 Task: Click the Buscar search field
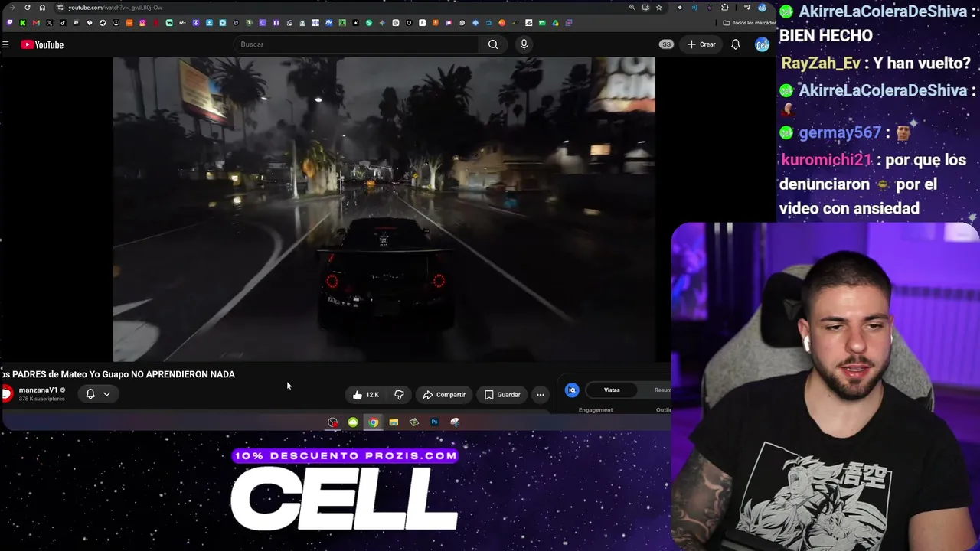click(356, 44)
